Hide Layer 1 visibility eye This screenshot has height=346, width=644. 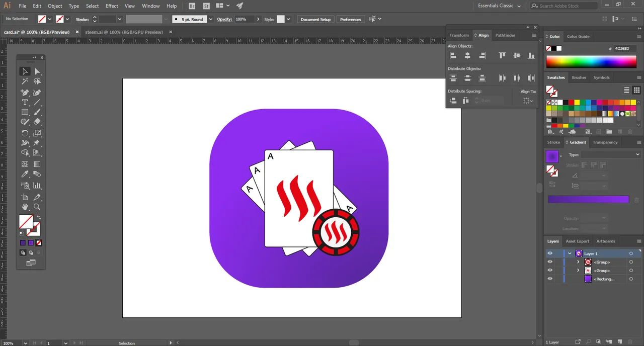pyautogui.click(x=550, y=253)
